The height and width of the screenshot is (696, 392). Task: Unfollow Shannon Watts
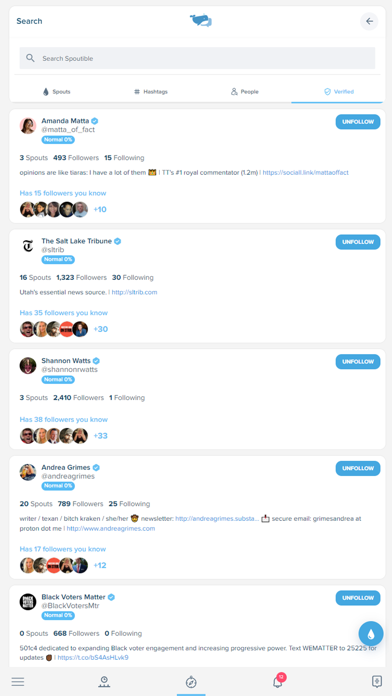(358, 362)
